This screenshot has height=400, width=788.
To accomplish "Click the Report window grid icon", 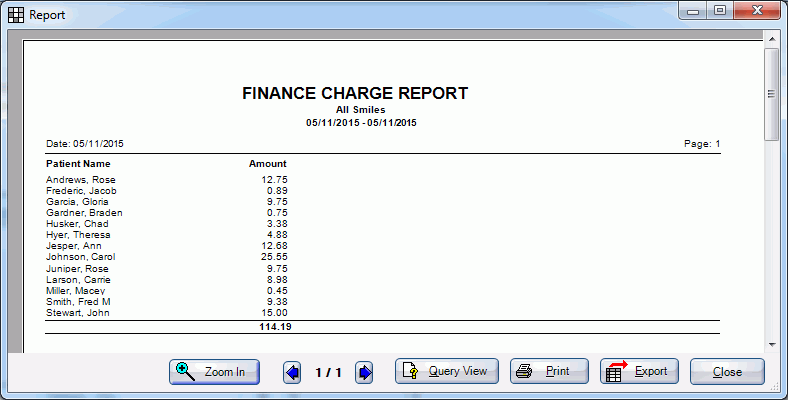I will coord(16,15).
